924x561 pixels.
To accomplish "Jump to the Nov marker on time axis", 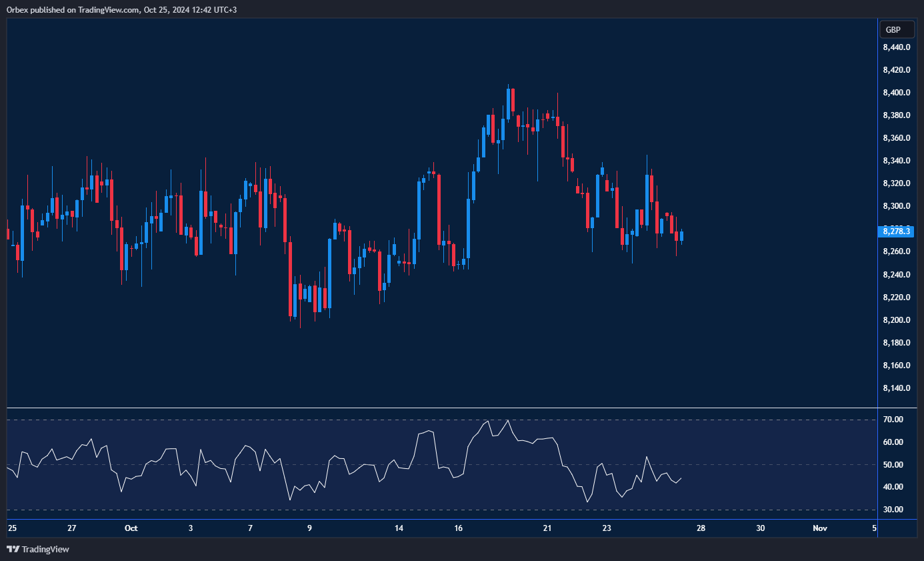I will [820, 528].
